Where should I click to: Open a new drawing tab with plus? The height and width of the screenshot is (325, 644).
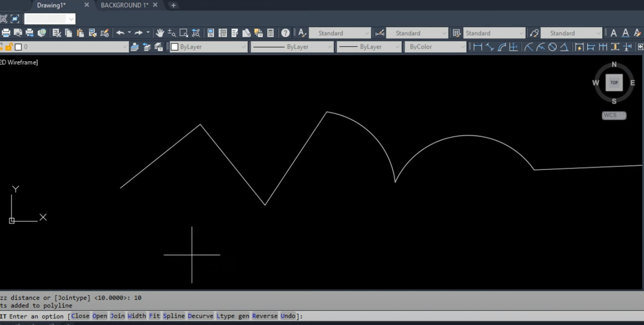pyautogui.click(x=173, y=5)
